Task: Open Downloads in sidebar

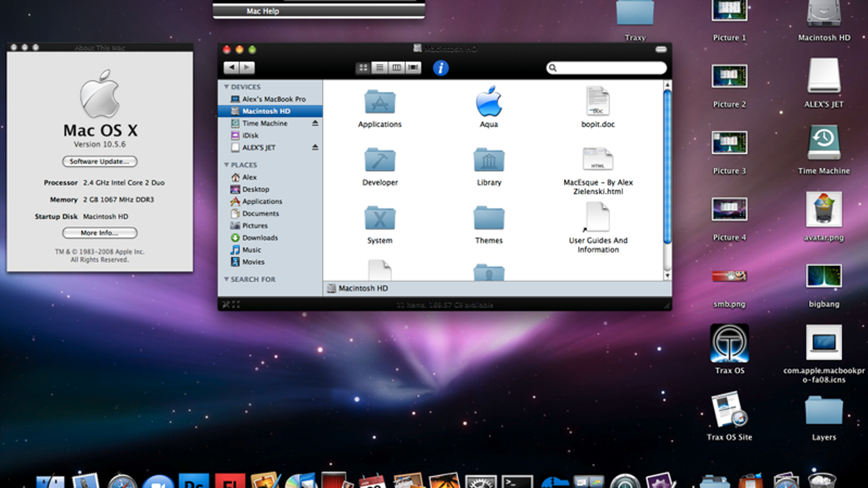Action: [x=270, y=237]
